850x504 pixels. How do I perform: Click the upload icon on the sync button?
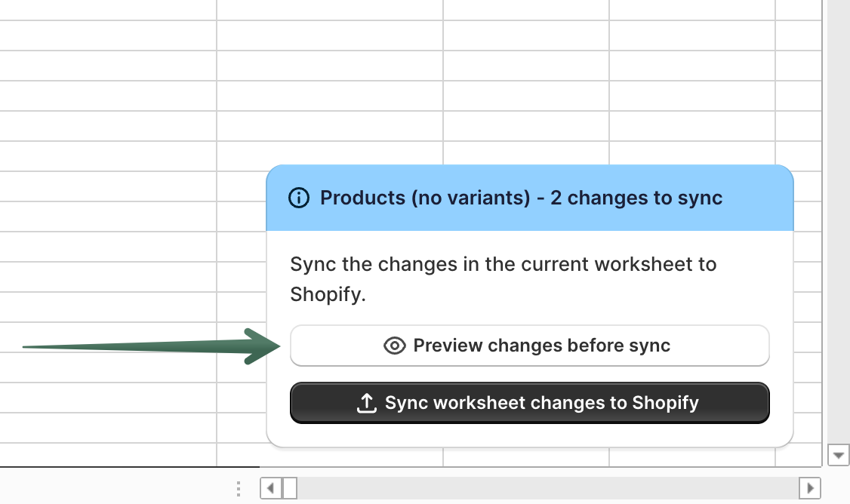pos(366,403)
